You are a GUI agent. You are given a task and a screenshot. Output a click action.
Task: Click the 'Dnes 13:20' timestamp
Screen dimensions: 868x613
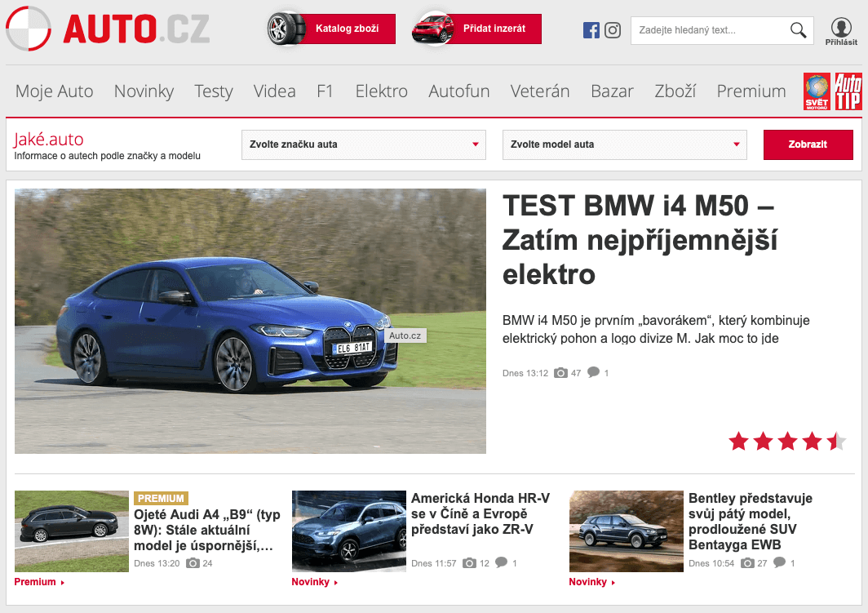coord(157,564)
